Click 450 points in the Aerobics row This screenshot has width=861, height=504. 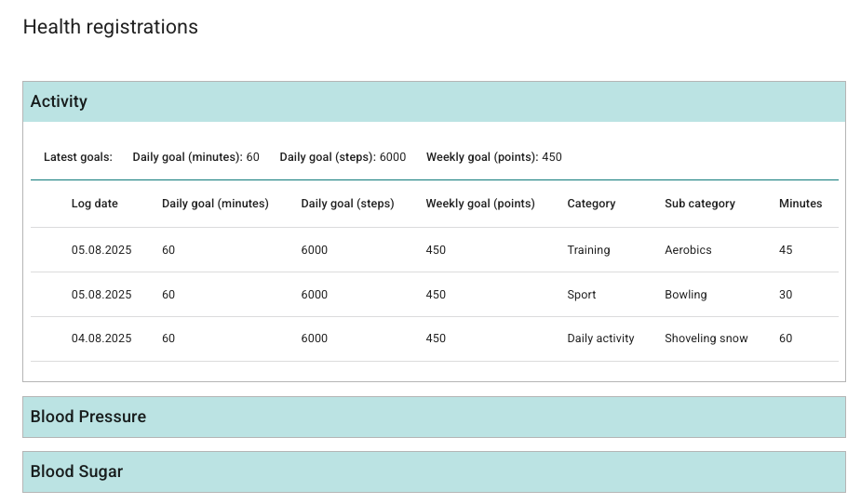[x=436, y=250]
